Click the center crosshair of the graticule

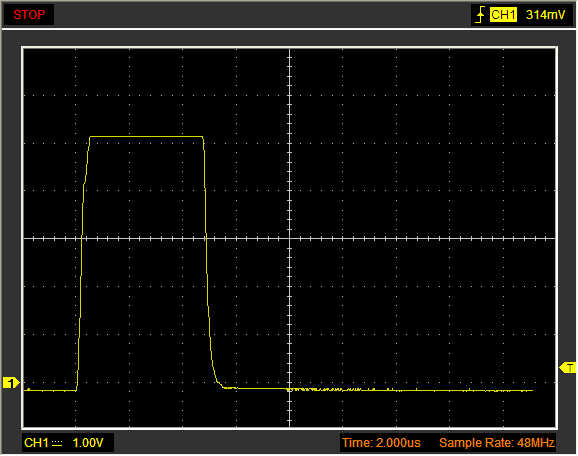pos(290,239)
